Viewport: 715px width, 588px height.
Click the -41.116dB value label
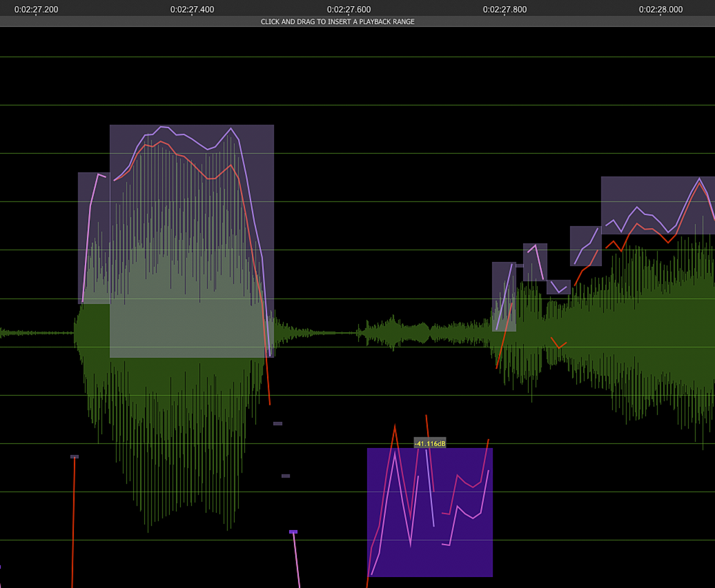pos(430,444)
